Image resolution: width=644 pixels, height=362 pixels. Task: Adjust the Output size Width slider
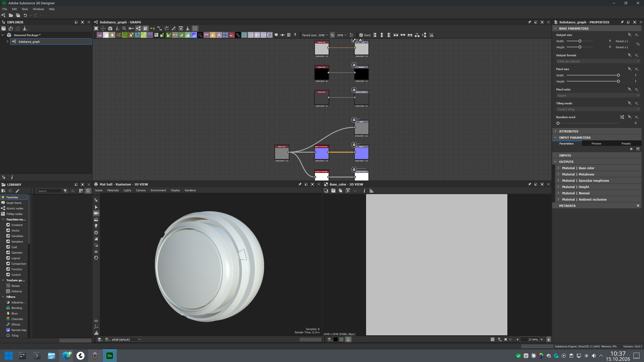580,41
